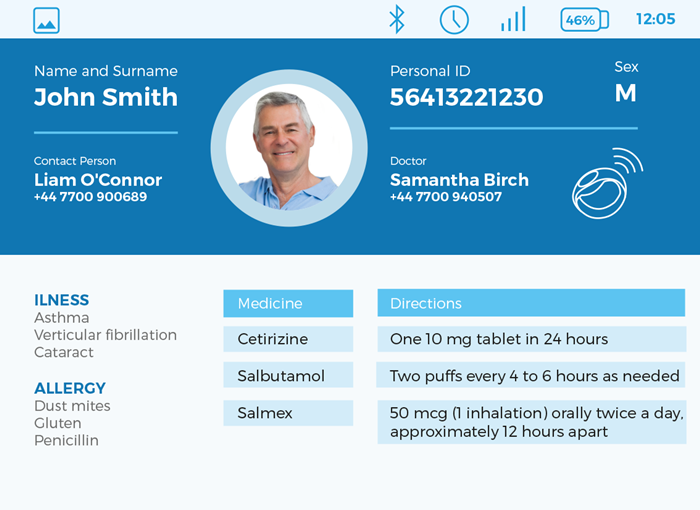The width and height of the screenshot is (700, 510).
Task: Choose the Cetirizine medicine entry
Action: (x=288, y=339)
